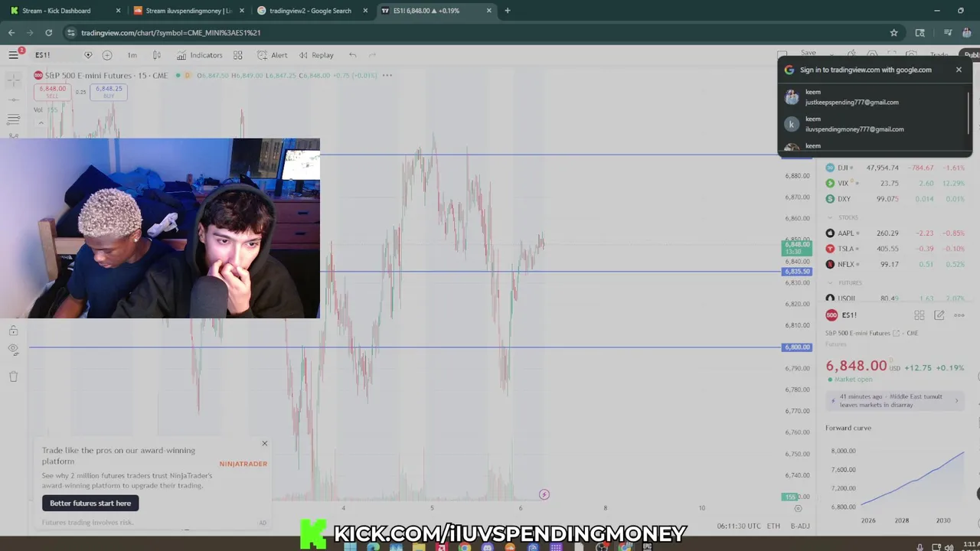Click the lightning event marker on time axis
Screen dimensions: 980x551
544,494
